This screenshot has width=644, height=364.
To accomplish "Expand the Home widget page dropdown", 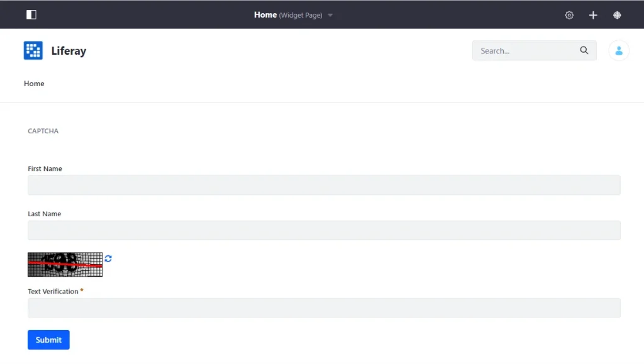I will tap(331, 15).
